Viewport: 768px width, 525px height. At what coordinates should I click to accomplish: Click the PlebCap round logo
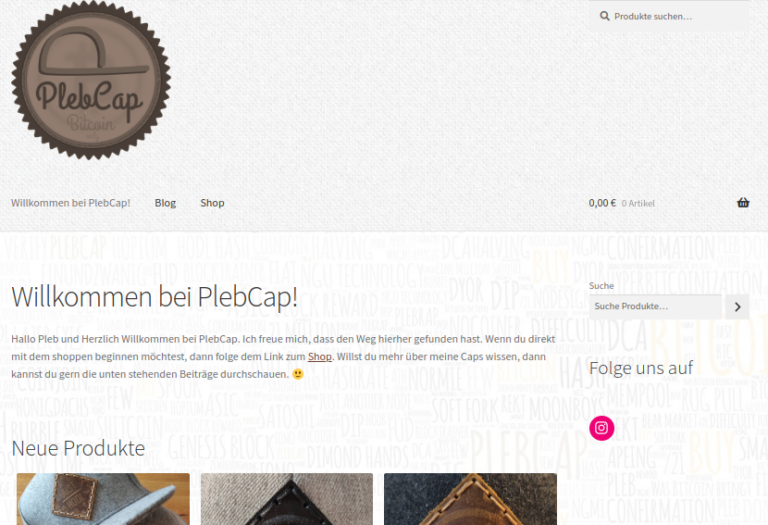91,80
